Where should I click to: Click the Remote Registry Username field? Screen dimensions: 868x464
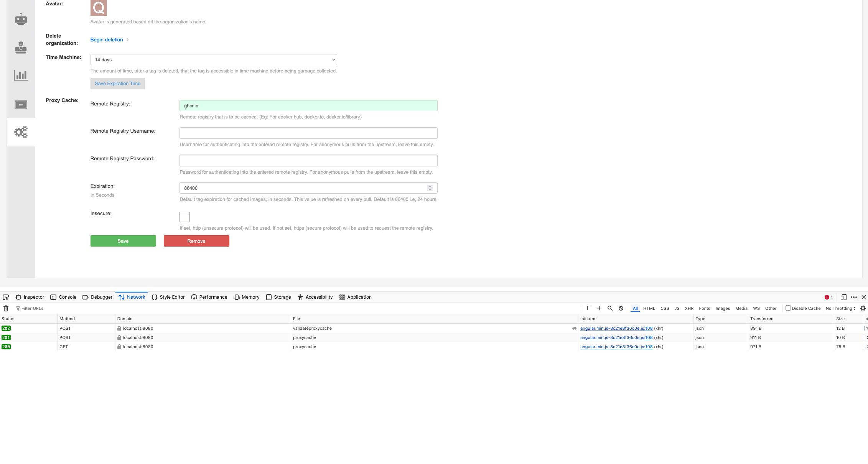[x=308, y=133]
